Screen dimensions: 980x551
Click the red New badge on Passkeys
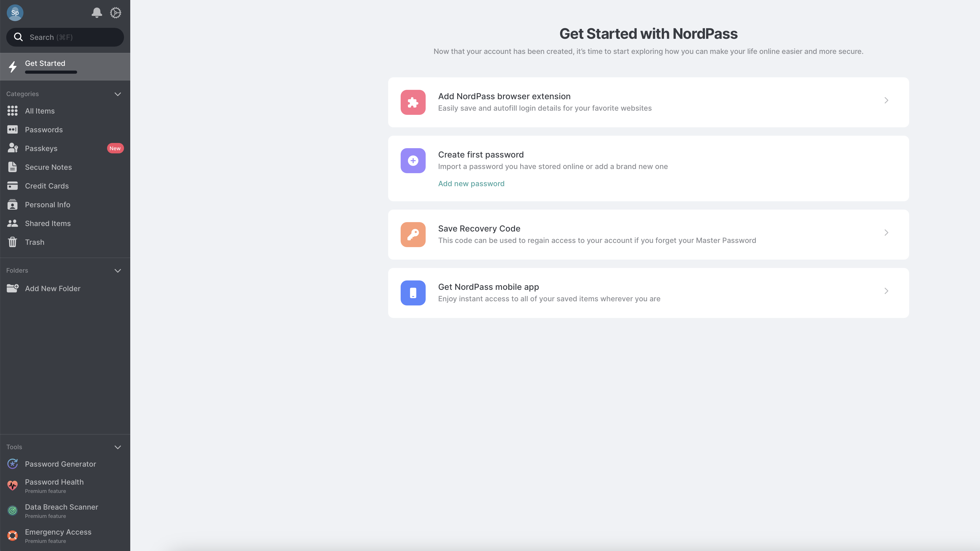pos(115,148)
